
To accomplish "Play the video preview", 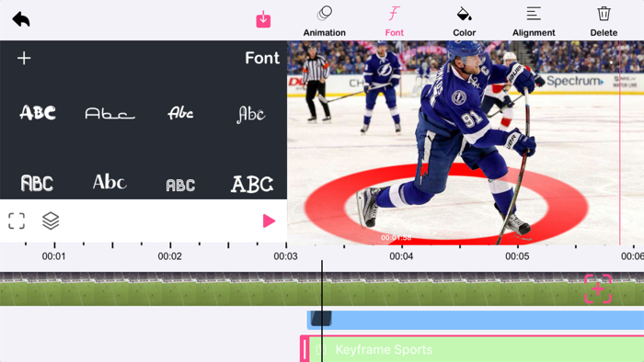I will 269,221.
